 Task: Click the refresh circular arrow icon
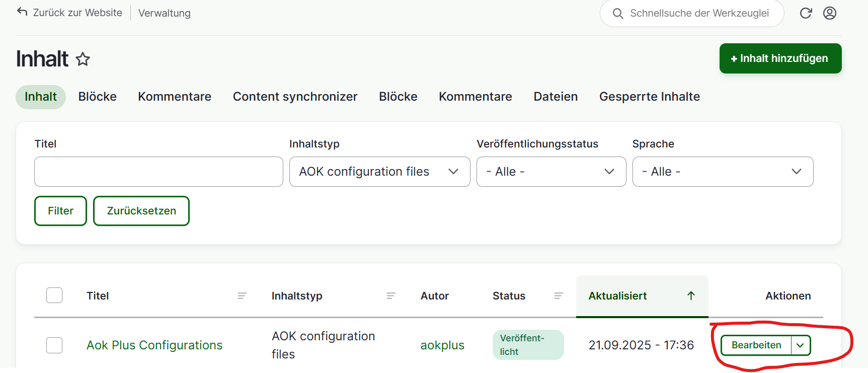pyautogui.click(x=806, y=13)
